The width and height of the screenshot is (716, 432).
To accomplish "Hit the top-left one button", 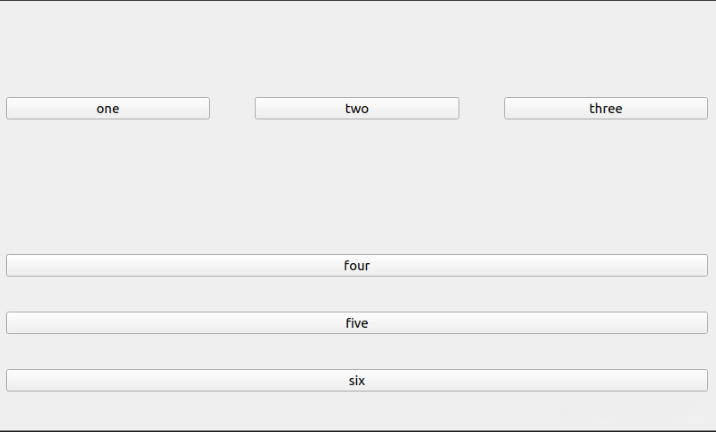I will pos(108,108).
